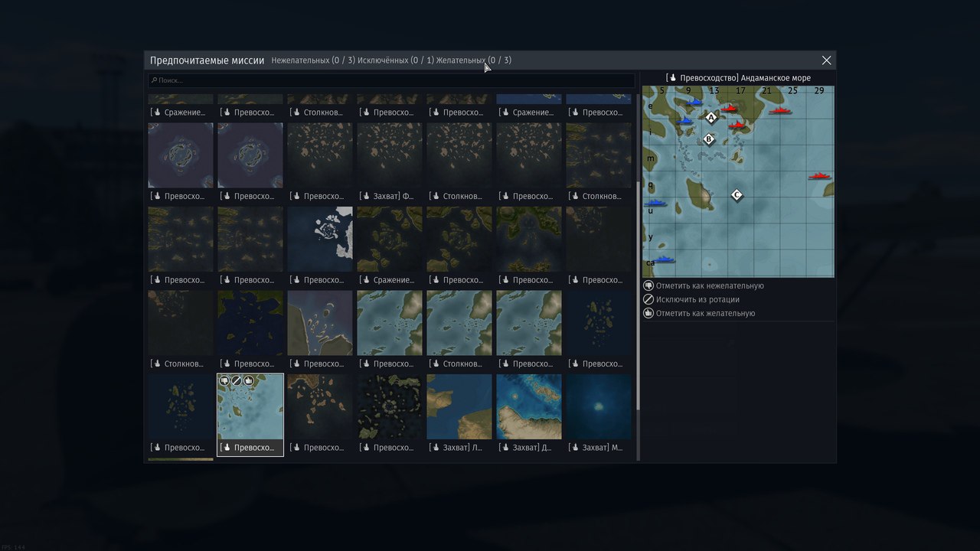Open the white ice-field map thumbnail

319,246
